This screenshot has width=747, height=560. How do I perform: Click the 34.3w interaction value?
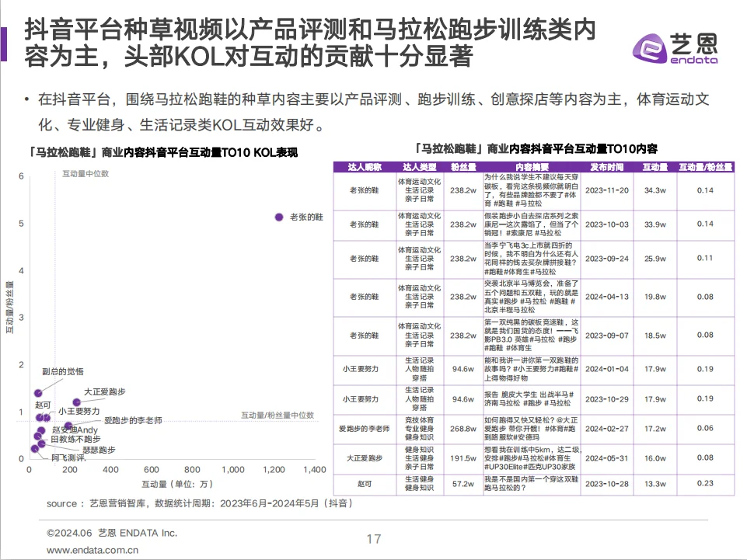655,190
